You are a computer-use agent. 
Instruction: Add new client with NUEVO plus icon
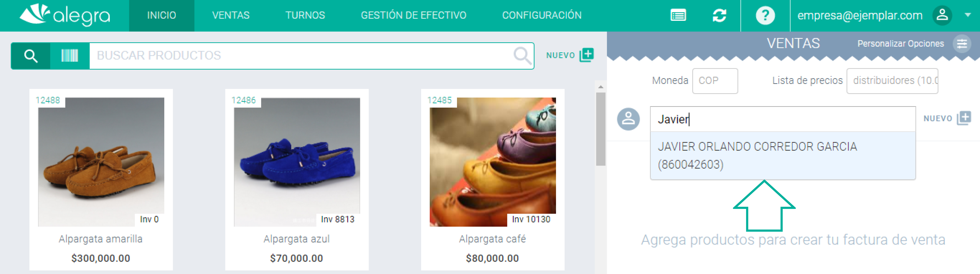(964, 118)
